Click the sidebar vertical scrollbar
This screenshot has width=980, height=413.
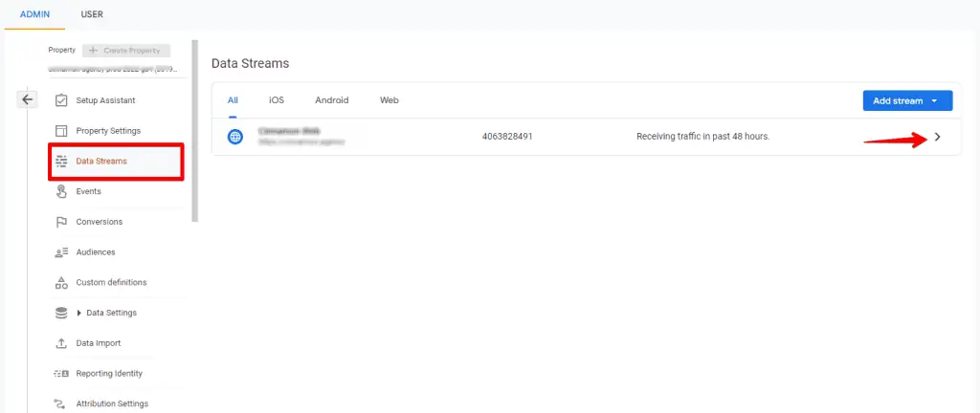(x=195, y=131)
